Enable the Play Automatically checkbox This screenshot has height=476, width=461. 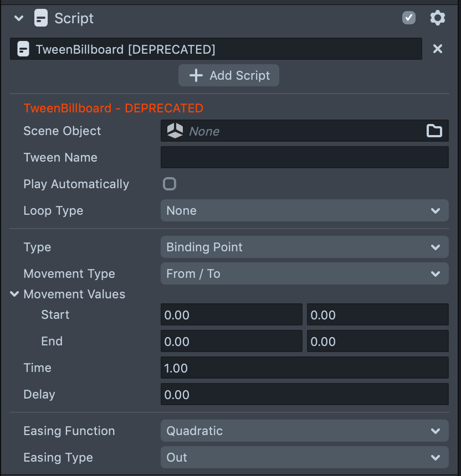(x=170, y=184)
